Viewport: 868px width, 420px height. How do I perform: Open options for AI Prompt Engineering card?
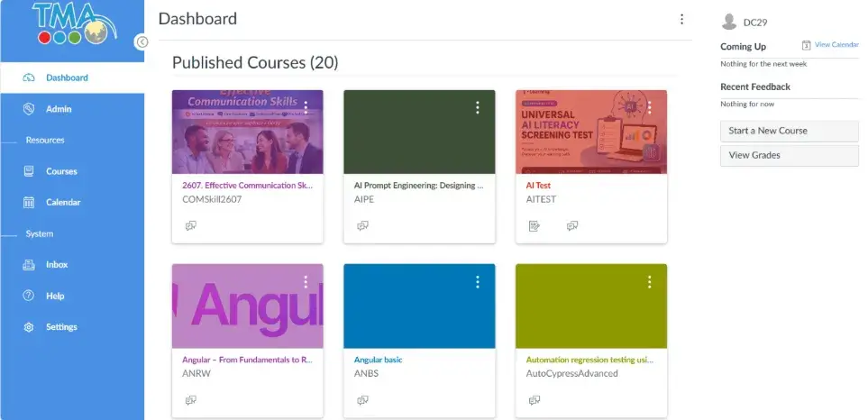pos(477,107)
